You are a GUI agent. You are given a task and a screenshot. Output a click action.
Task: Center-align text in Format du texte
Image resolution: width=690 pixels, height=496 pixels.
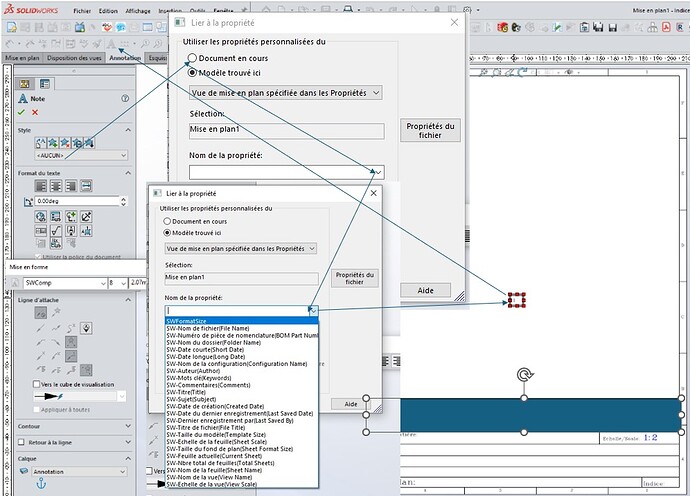pyautogui.click(x=56, y=186)
